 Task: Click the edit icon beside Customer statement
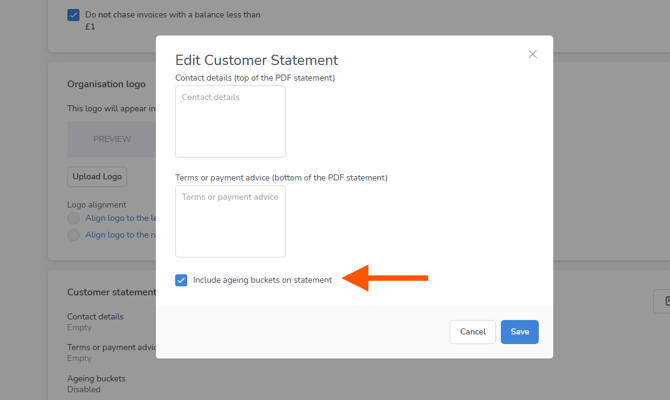(662, 301)
